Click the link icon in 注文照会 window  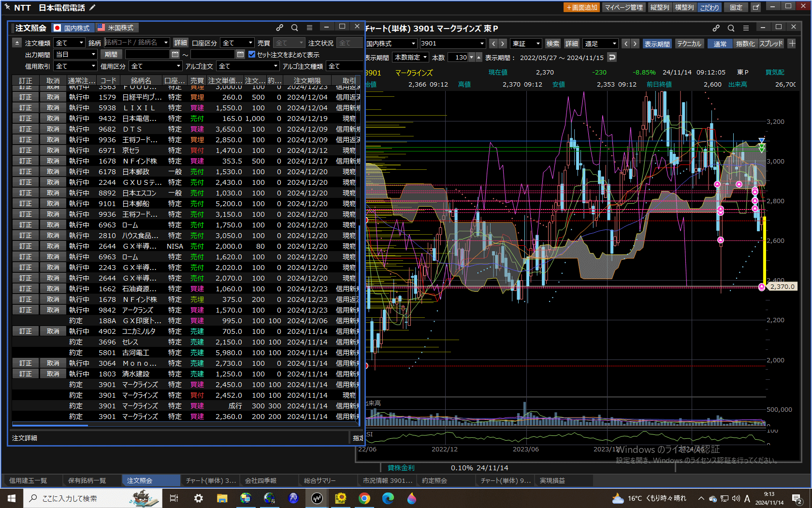pyautogui.click(x=279, y=28)
